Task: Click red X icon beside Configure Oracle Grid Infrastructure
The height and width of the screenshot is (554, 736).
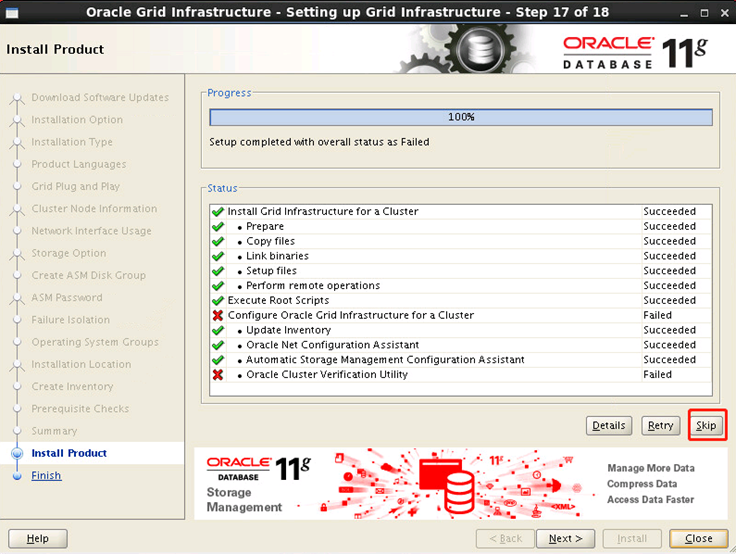Action: 218,315
